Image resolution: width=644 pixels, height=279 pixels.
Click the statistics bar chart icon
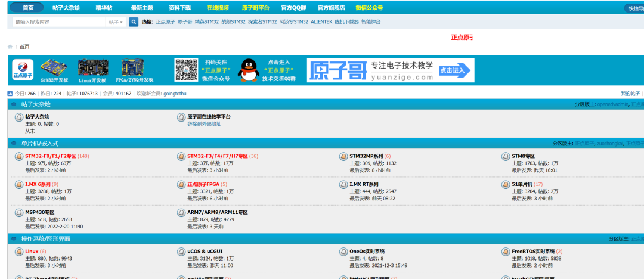click(10, 94)
